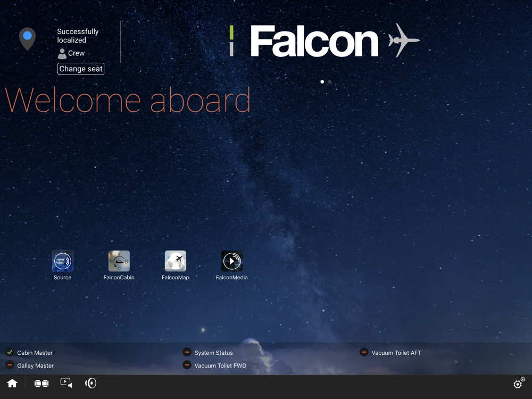Tap the blue location pin icon

pyautogui.click(x=28, y=39)
